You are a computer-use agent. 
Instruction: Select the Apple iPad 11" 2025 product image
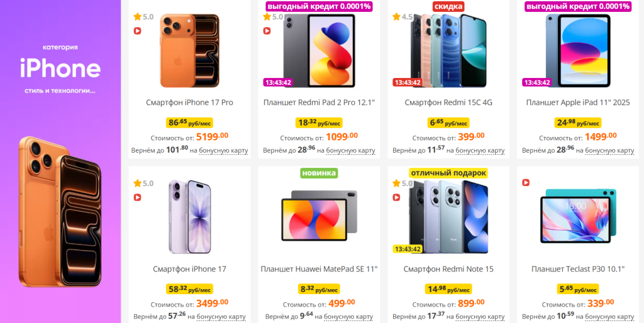tap(578, 50)
